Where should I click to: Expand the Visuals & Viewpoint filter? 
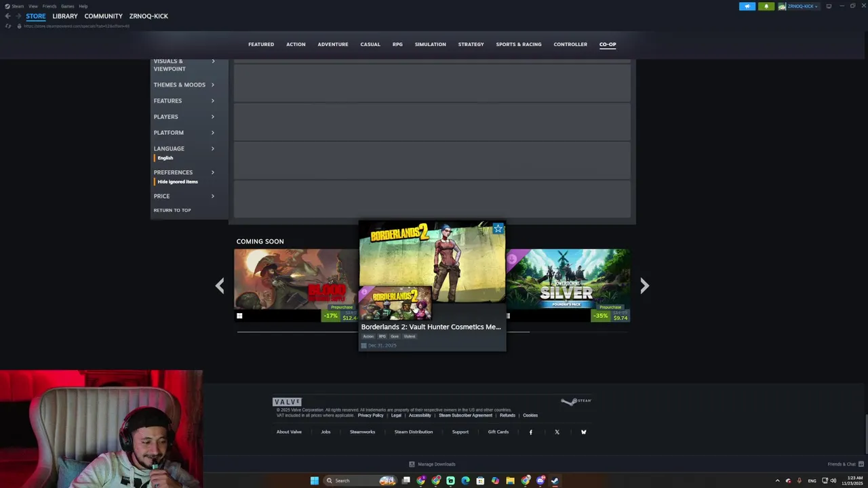(184, 65)
